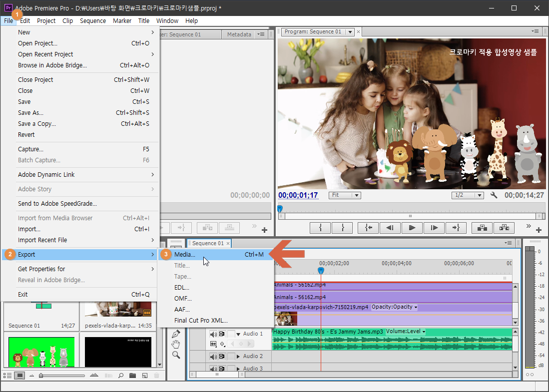Open Opacity:Opacity clip effect dropdown

(394, 307)
